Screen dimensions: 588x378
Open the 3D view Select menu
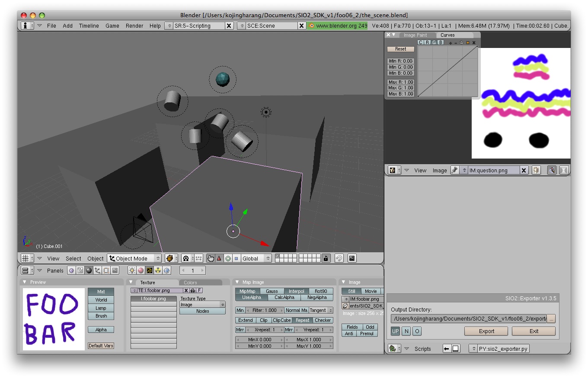pos(73,258)
